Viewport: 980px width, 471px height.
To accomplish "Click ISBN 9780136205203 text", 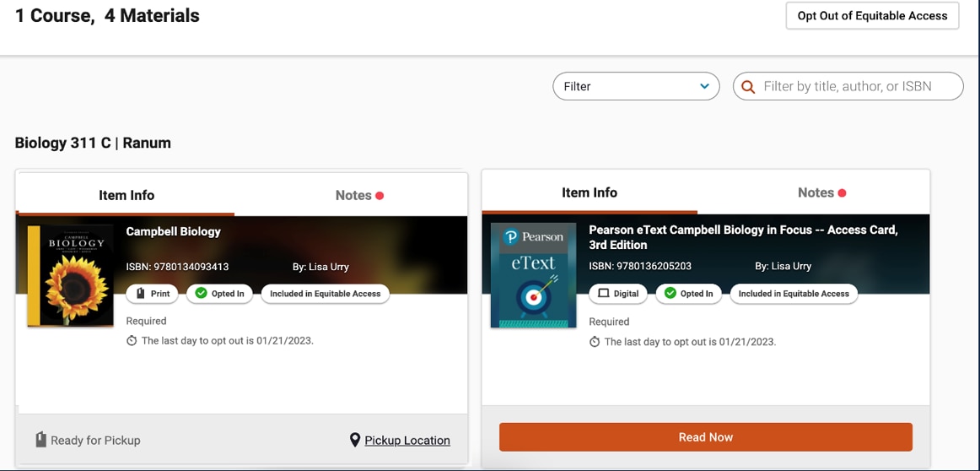I will (x=640, y=266).
